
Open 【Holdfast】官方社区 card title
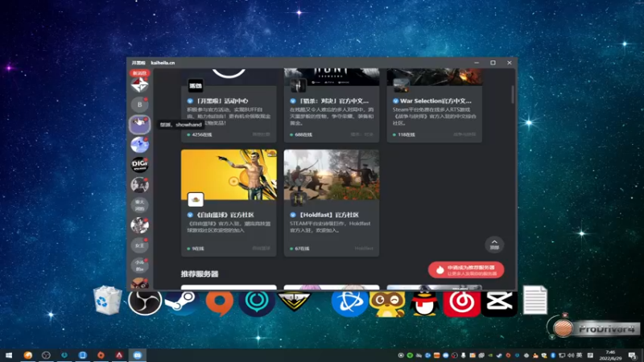coord(328,215)
